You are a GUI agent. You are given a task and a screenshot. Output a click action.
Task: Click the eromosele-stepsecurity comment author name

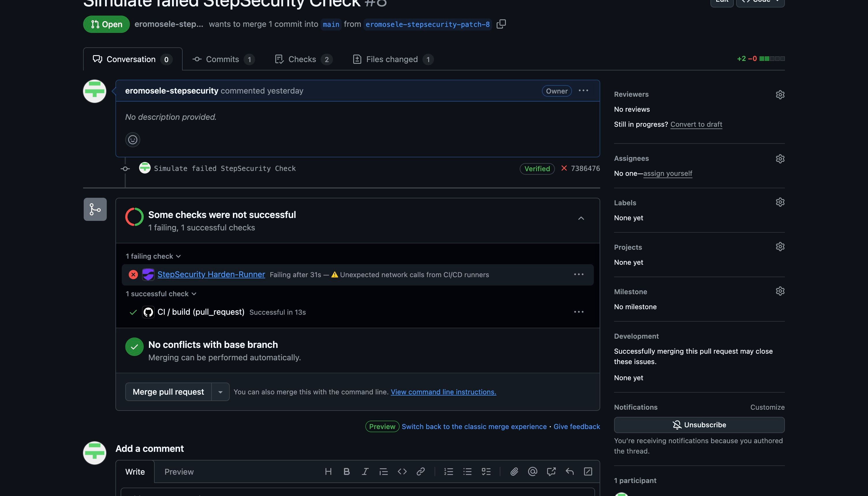pyautogui.click(x=172, y=91)
